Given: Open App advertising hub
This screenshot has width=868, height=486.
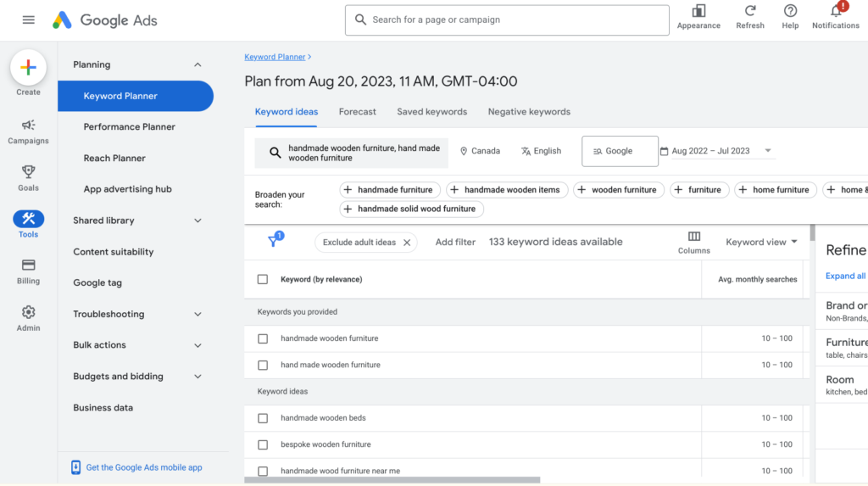Looking at the screenshot, I should [x=127, y=189].
